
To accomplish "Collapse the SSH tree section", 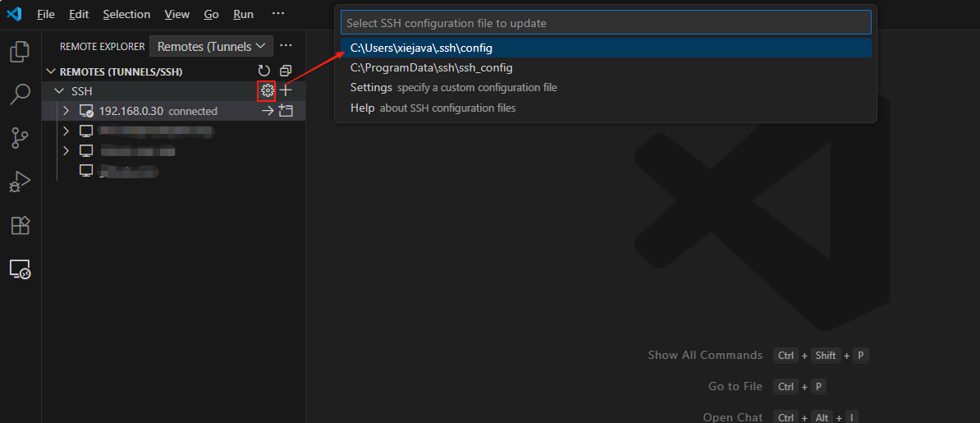I will click(x=57, y=90).
